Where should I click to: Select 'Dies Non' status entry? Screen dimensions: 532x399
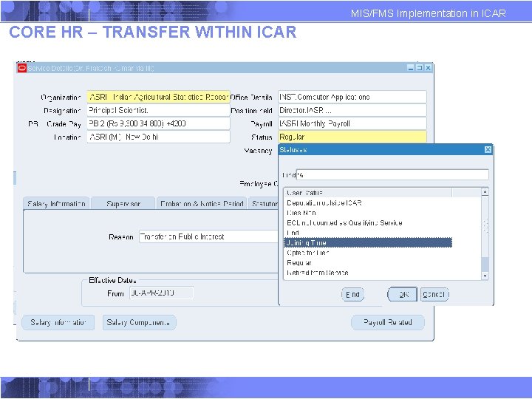(x=368, y=213)
